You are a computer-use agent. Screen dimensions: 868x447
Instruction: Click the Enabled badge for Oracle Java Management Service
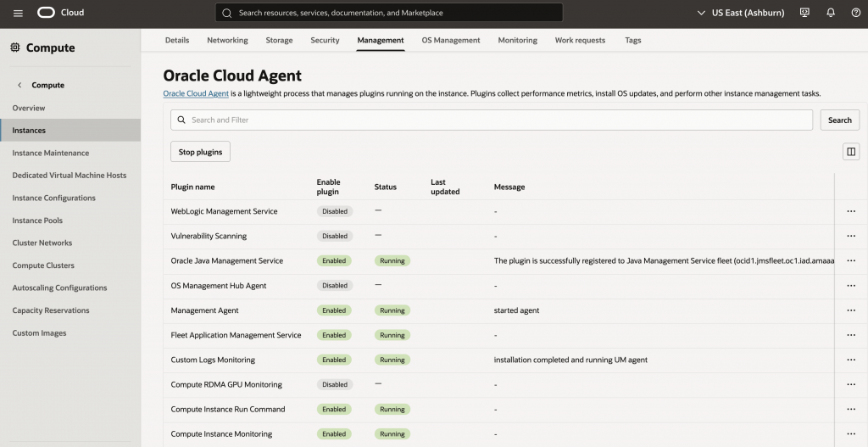click(x=334, y=260)
